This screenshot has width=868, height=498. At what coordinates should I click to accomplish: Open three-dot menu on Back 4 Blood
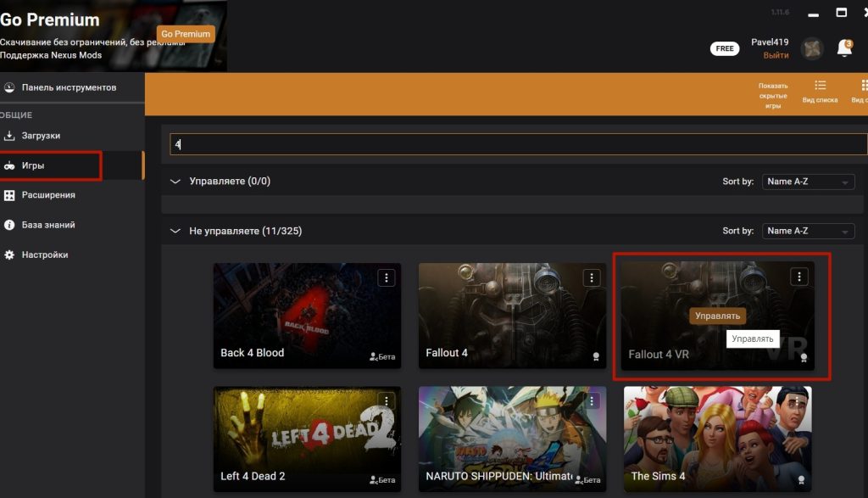click(x=387, y=277)
